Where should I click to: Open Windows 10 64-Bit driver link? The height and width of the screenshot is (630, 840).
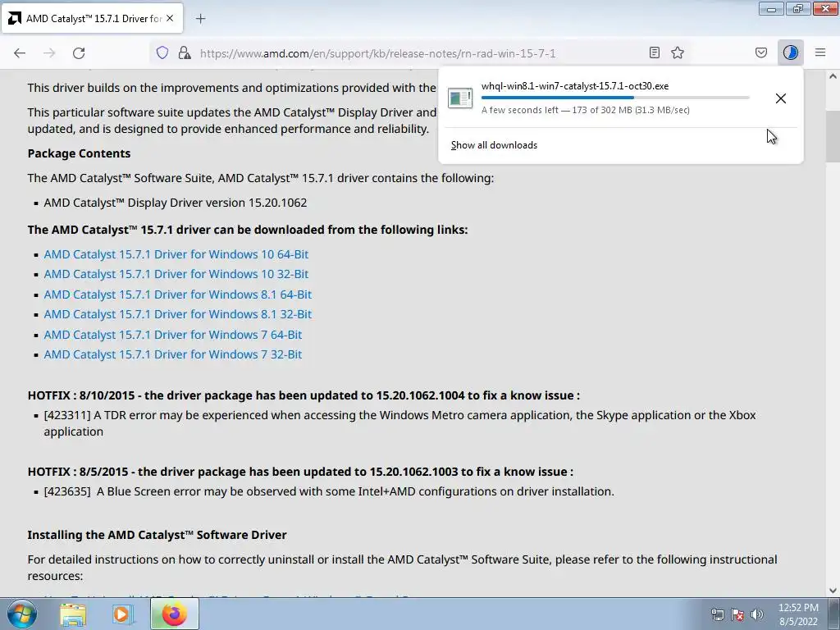point(176,254)
